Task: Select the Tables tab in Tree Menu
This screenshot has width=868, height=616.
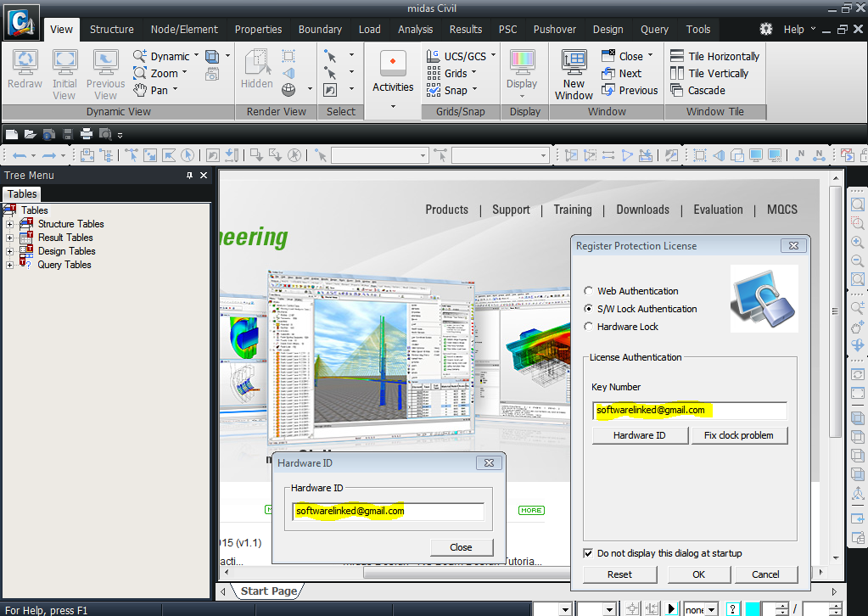Action: click(x=22, y=194)
